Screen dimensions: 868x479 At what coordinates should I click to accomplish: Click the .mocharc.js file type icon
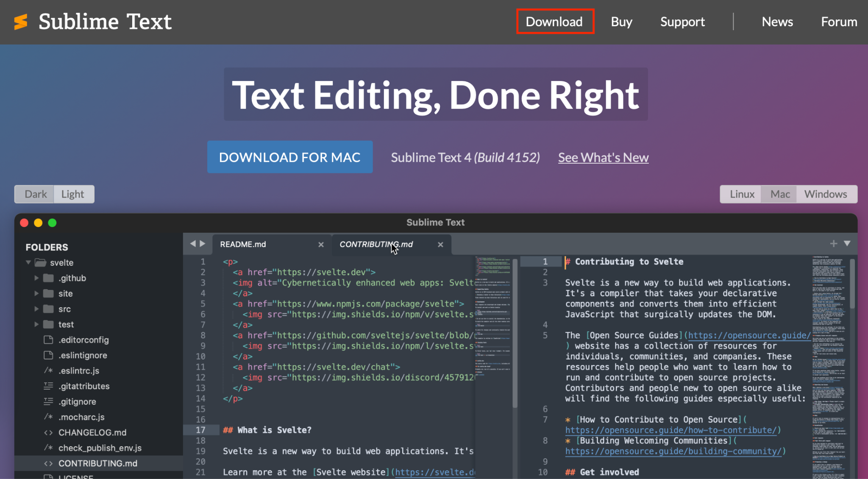[x=49, y=417]
